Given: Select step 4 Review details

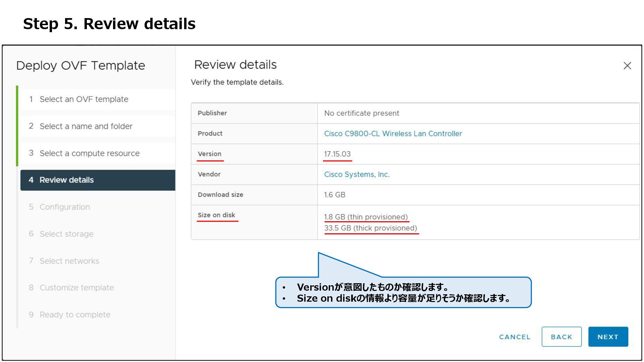Looking at the screenshot, I should (66, 180).
